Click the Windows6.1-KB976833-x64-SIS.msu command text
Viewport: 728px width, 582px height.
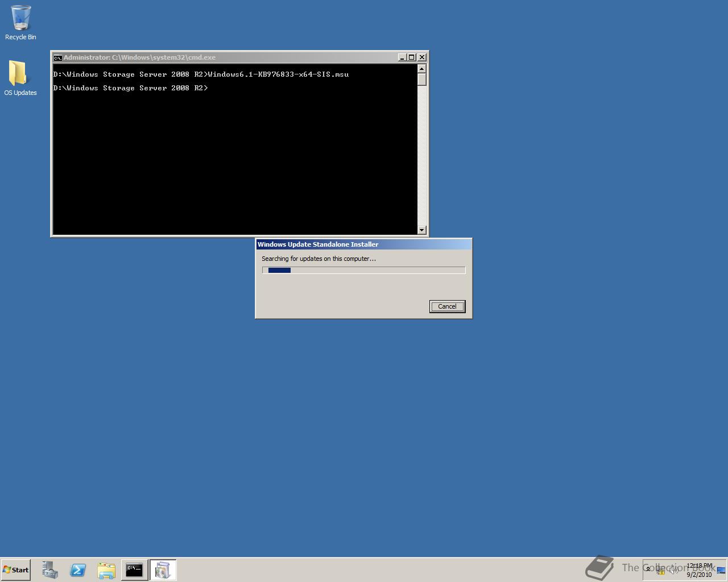[279, 74]
